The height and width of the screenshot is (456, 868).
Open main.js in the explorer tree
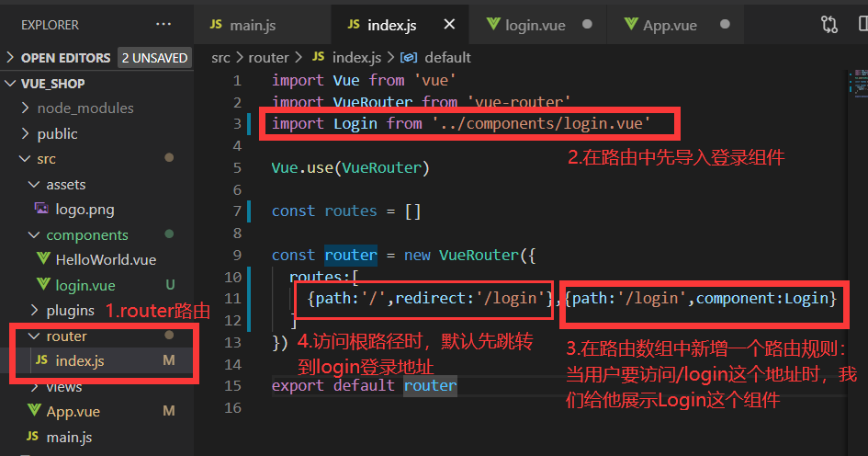click(x=69, y=438)
